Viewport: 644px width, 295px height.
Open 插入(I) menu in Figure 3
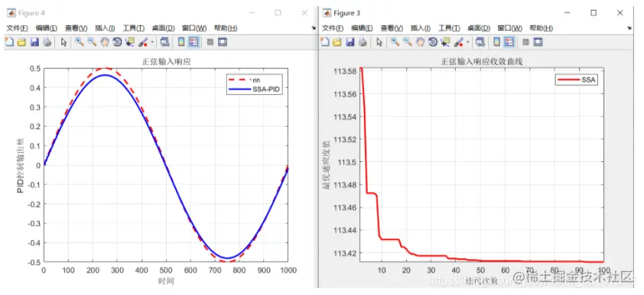pos(420,28)
